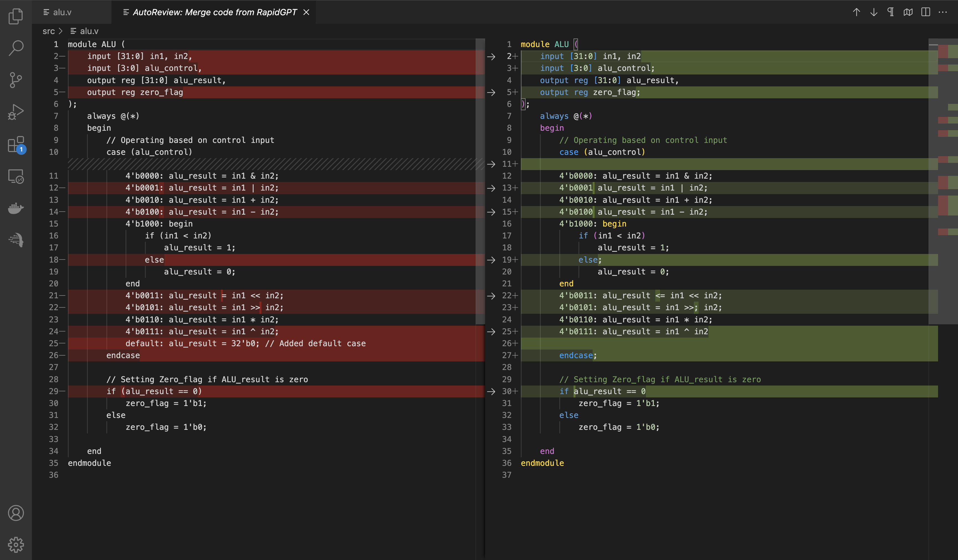Revert the inserted blank line 11 arrow
This screenshot has height=560, width=958.
(x=491, y=164)
